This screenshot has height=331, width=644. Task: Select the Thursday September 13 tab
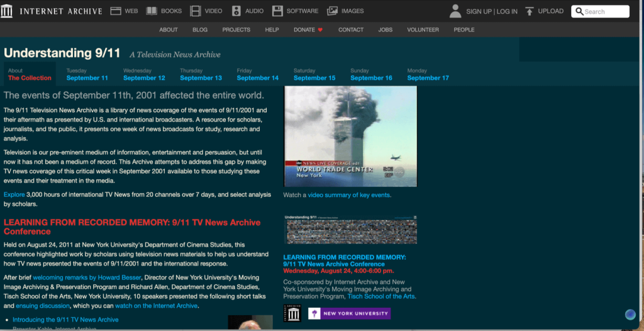point(201,74)
